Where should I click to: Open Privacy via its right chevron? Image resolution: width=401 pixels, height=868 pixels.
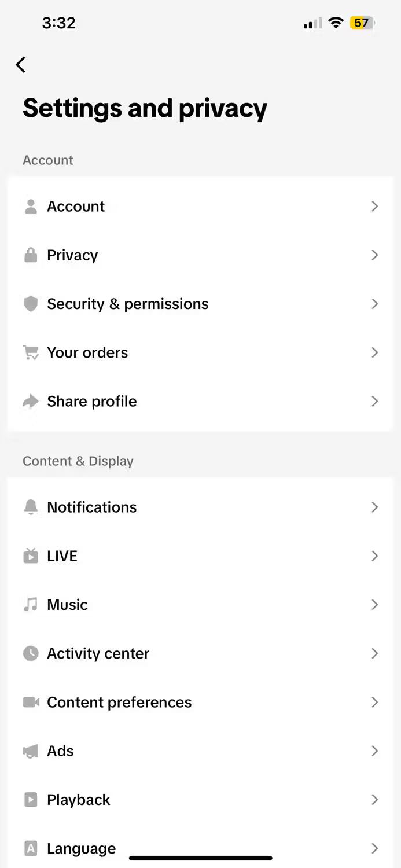point(375,255)
